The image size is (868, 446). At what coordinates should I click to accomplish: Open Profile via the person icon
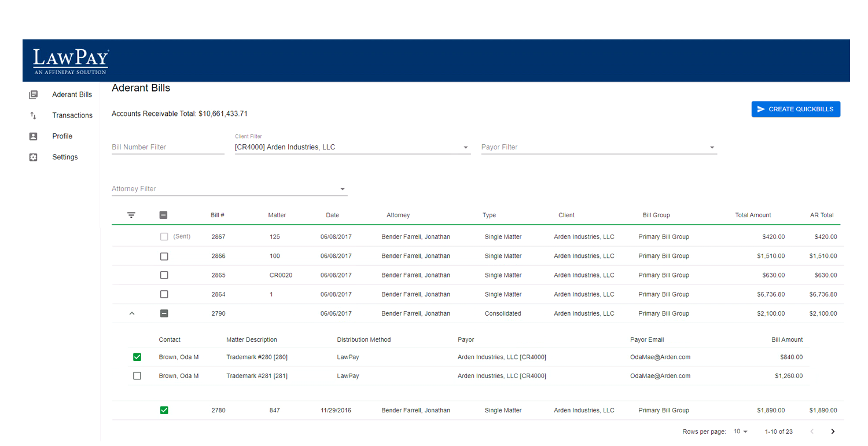pos(33,136)
